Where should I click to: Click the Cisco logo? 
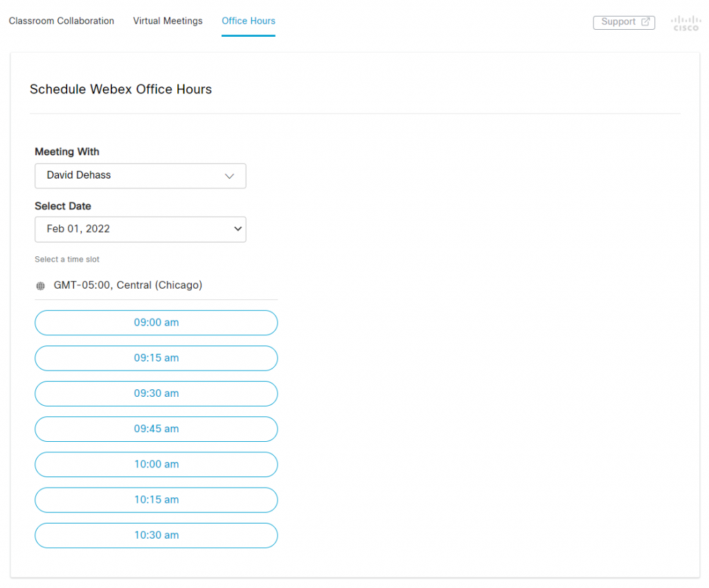click(685, 23)
